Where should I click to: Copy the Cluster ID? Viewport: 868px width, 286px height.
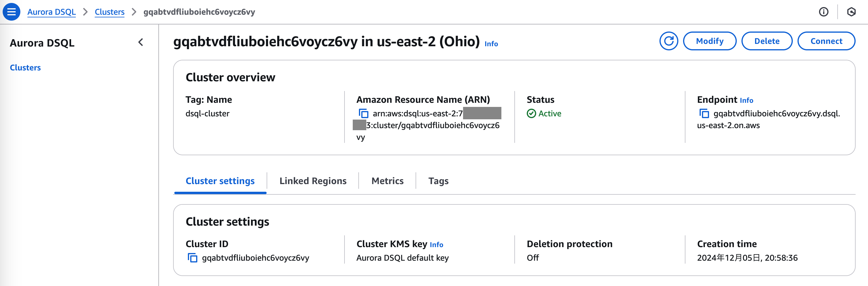(192, 258)
